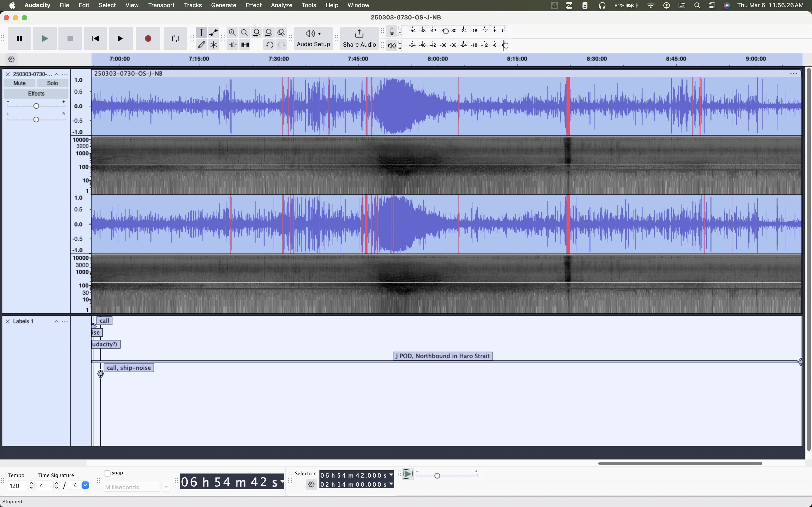Collapse the Labels 1 track
The width and height of the screenshot is (812, 507).
point(56,321)
